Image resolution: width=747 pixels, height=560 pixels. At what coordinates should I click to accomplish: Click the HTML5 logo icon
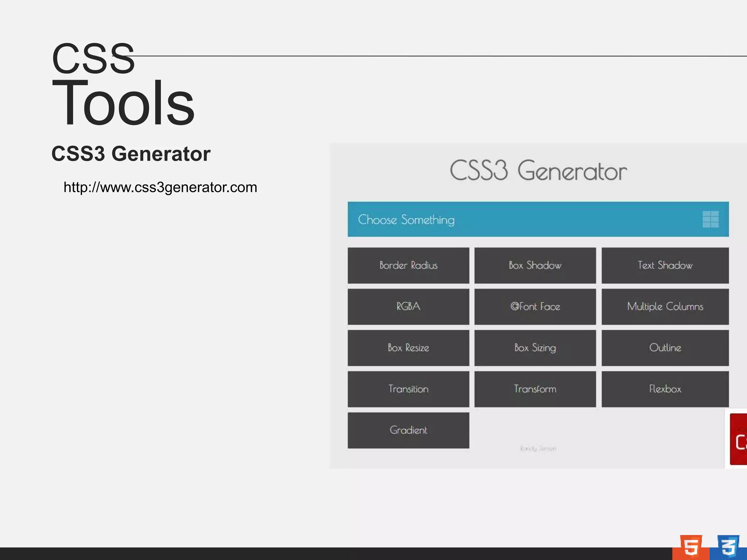click(x=690, y=547)
